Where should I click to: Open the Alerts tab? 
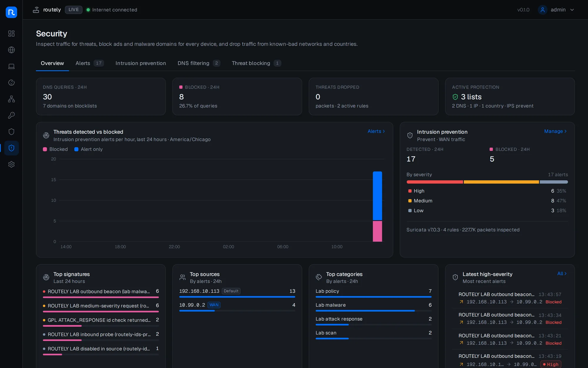90,63
